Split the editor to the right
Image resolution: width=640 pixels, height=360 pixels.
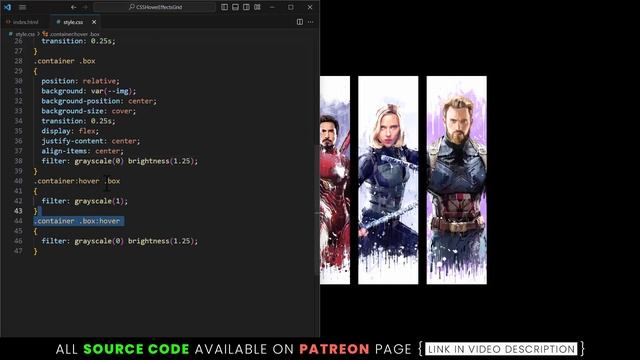coord(300,22)
